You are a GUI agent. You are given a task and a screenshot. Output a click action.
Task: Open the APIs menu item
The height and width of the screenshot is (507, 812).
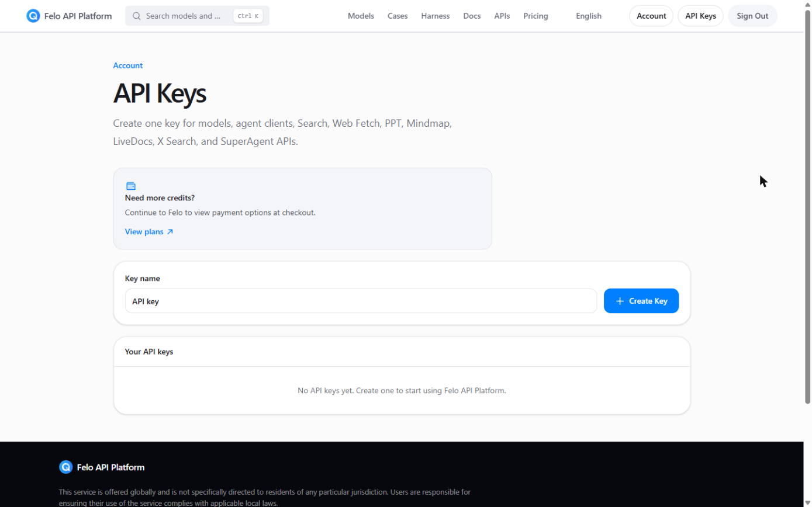[x=502, y=16]
